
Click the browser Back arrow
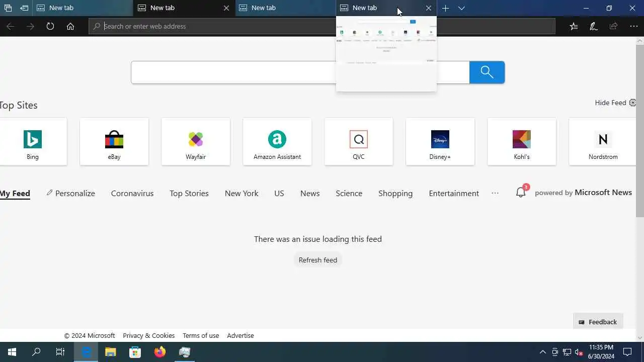point(10,26)
